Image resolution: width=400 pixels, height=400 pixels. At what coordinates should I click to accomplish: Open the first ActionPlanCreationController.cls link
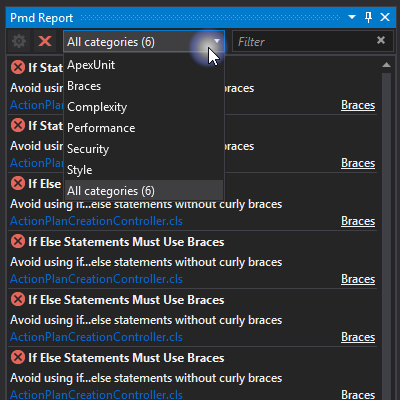[37, 105]
